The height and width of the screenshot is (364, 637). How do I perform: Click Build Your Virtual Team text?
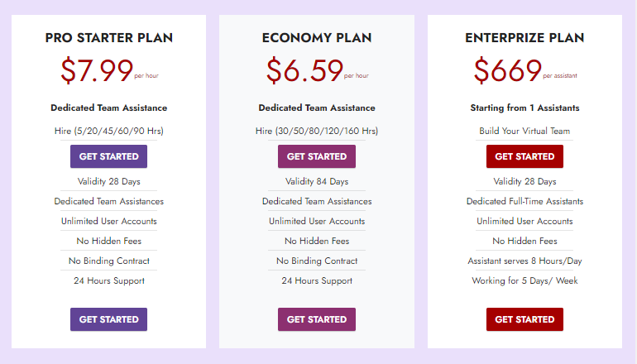(x=524, y=131)
